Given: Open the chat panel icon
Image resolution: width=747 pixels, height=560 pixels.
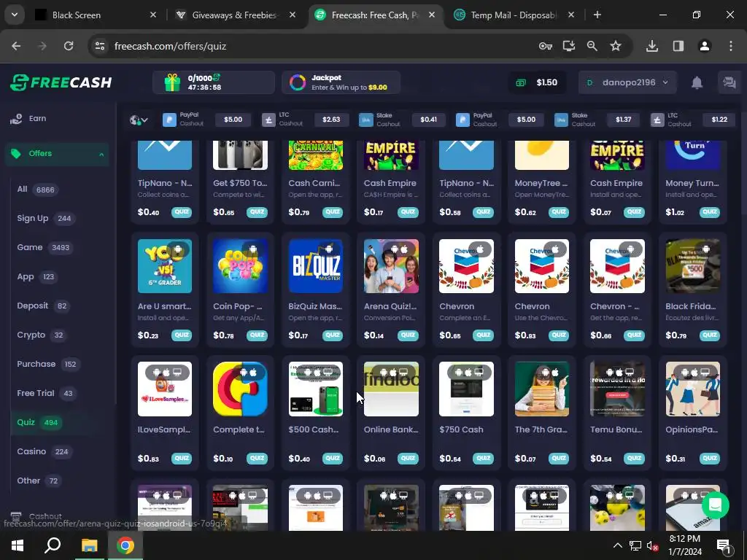Looking at the screenshot, I should [x=729, y=82].
